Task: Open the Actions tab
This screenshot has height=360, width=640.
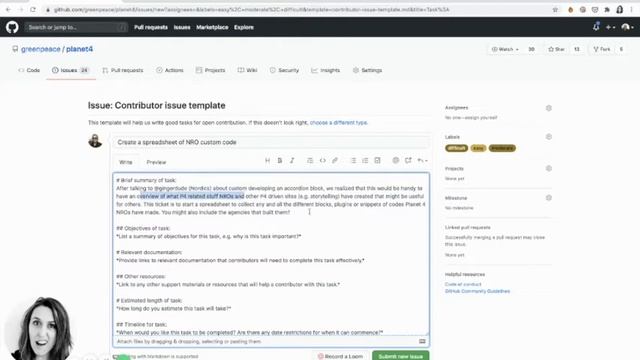Action: [x=170, y=70]
